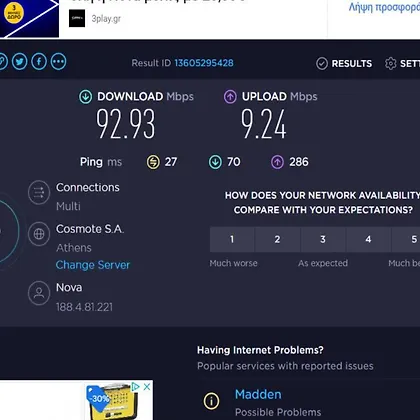
Task: Click the Settings gear icon
Action: [x=390, y=63]
